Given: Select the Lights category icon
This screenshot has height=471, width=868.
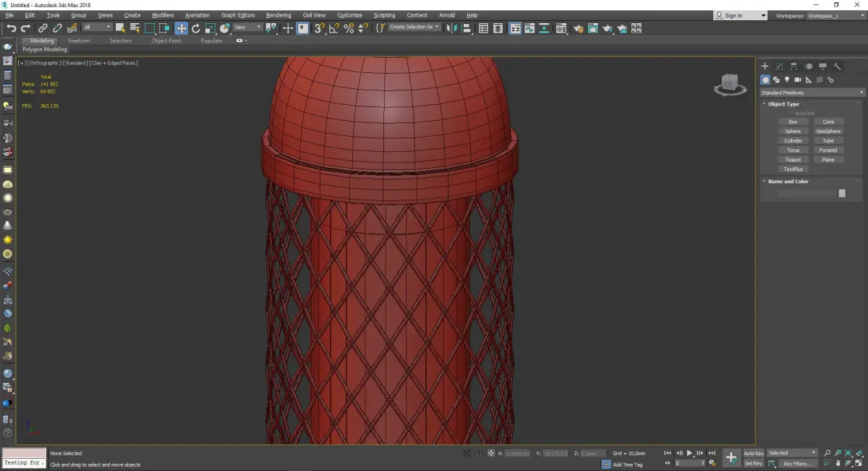Looking at the screenshot, I should click(787, 80).
